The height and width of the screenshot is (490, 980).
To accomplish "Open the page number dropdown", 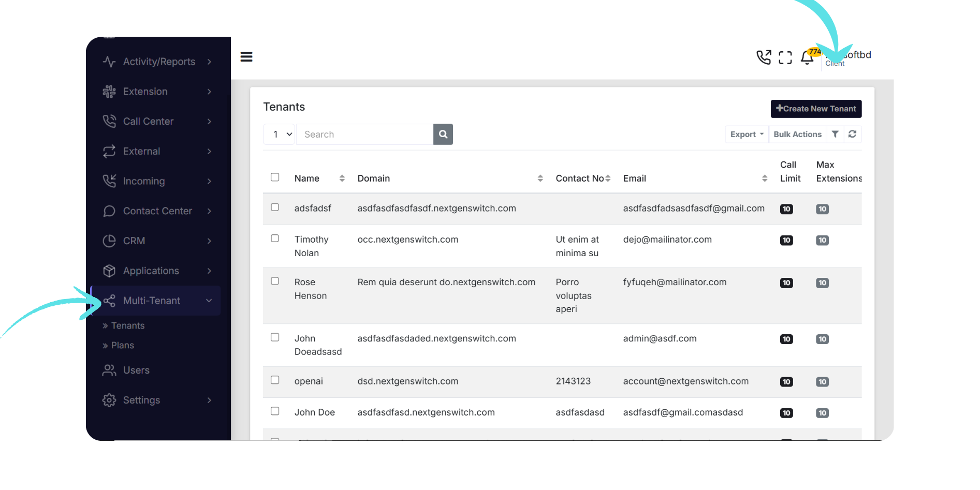I will pos(280,135).
